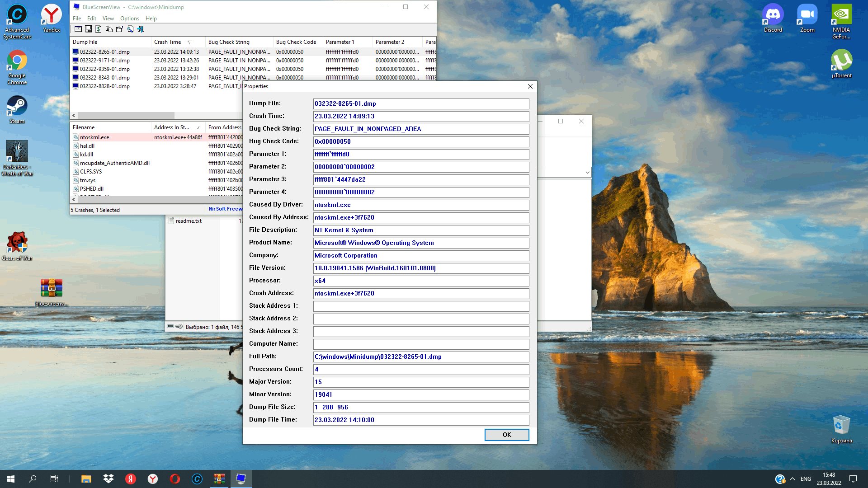Sort by Crash Time column header
Screen dimensions: 868x488
tap(178, 42)
